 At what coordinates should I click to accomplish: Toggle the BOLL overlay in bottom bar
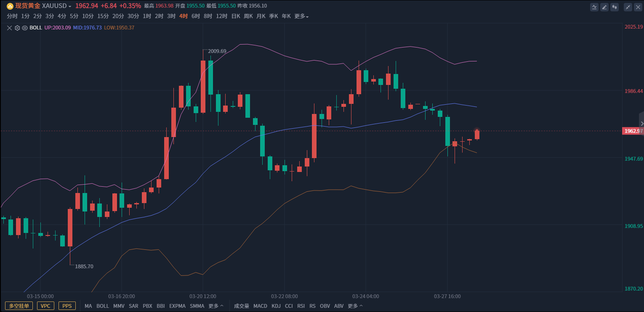tap(103, 306)
